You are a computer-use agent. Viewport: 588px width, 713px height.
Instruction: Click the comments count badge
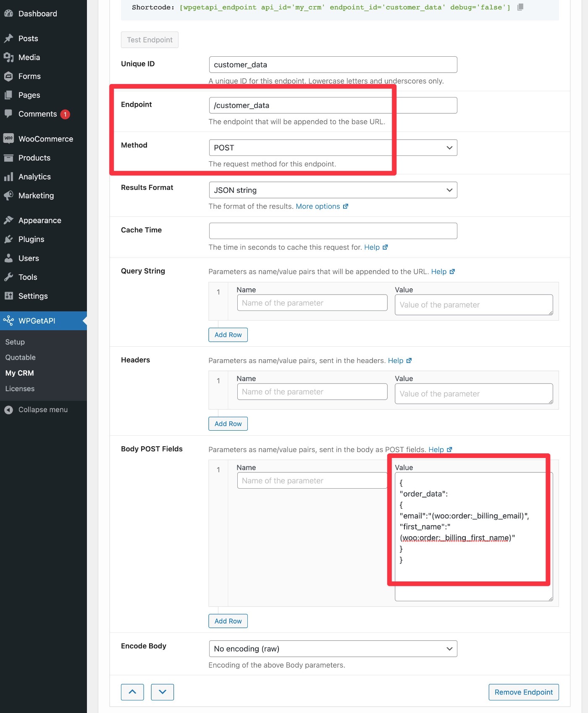coord(65,114)
